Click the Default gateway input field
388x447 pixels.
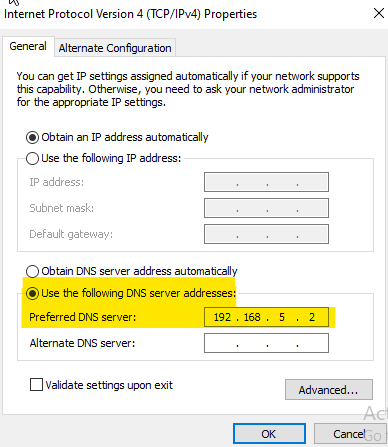pos(266,234)
